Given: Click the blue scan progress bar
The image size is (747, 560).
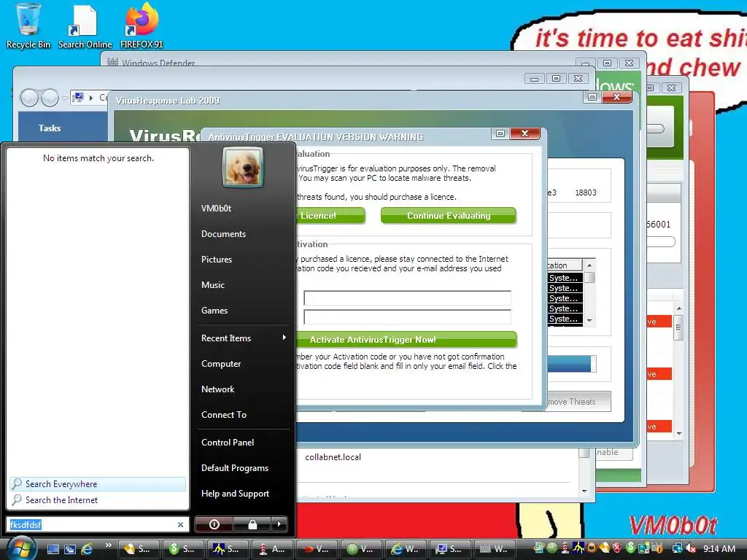Looking at the screenshot, I should click(571, 365).
